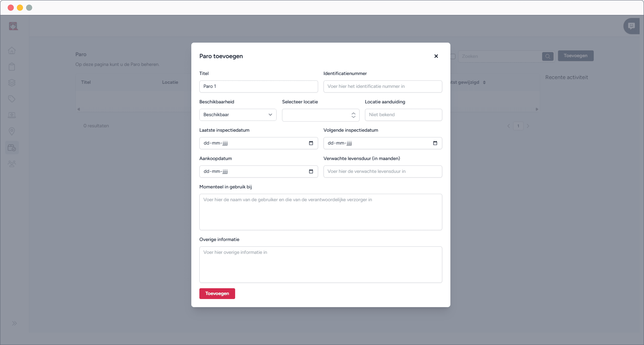Select the stacked layers sidebar icon
This screenshot has width=644, height=345.
pos(12,83)
